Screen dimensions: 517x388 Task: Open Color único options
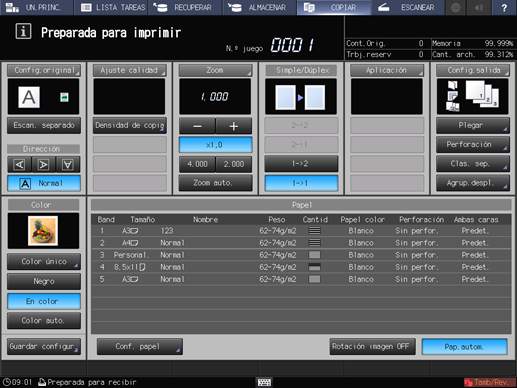click(44, 262)
